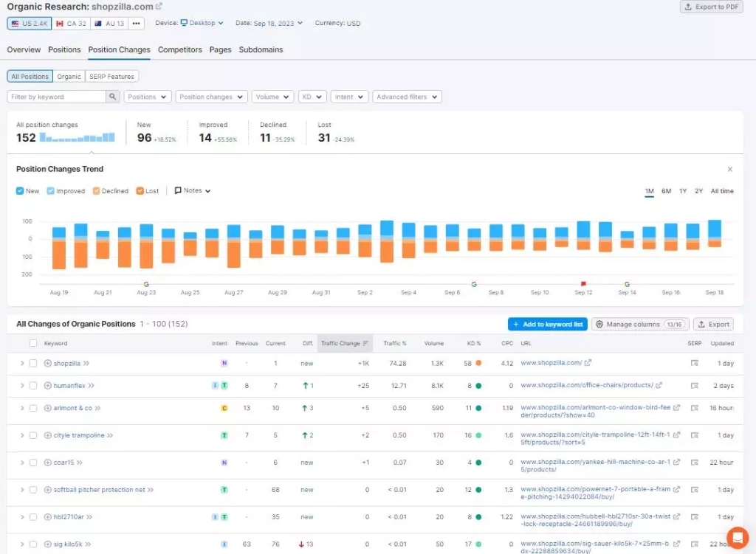Open the Volume filter dropdown
This screenshot has height=554, width=756.
[272, 97]
